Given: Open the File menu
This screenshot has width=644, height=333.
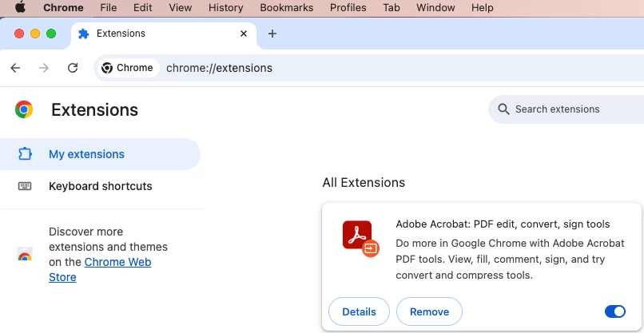Looking at the screenshot, I should click(109, 7).
